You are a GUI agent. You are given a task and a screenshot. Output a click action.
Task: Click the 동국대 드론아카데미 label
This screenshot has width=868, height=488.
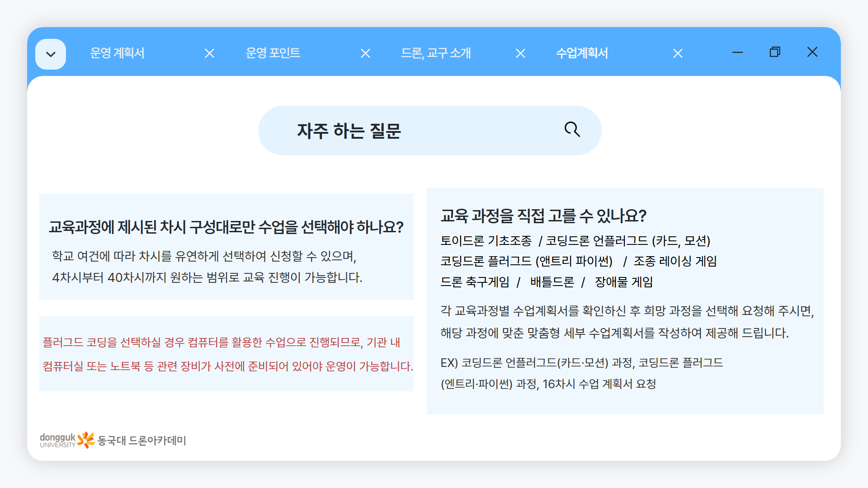(x=142, y=441)
